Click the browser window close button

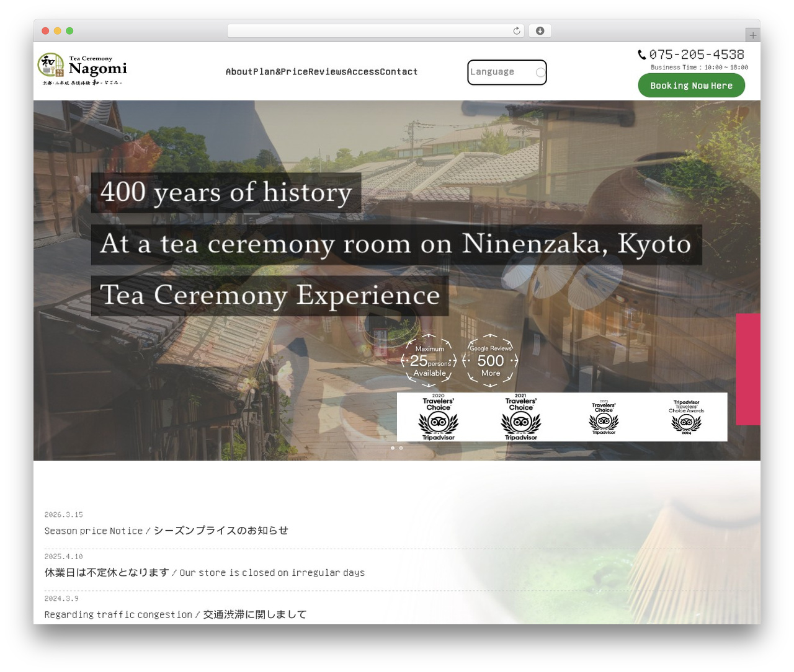[45, 31]
